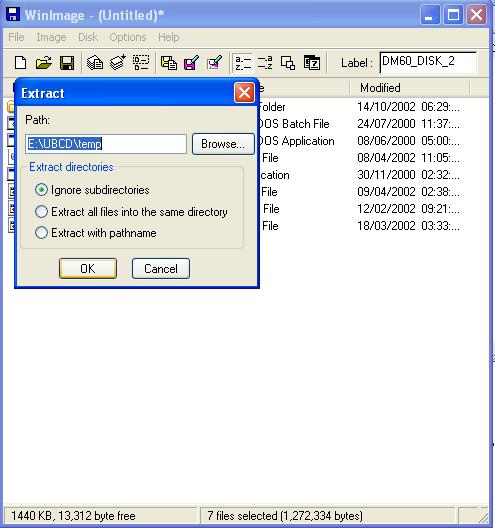Click the sort ascending a-z icon

(242, 63)
